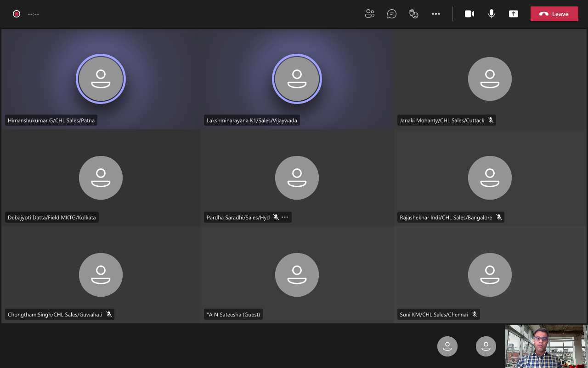588x368 pixels.
Task: Open more options for Pardha Saradhi
Action: pyautogui.click(x=285, y=217)
